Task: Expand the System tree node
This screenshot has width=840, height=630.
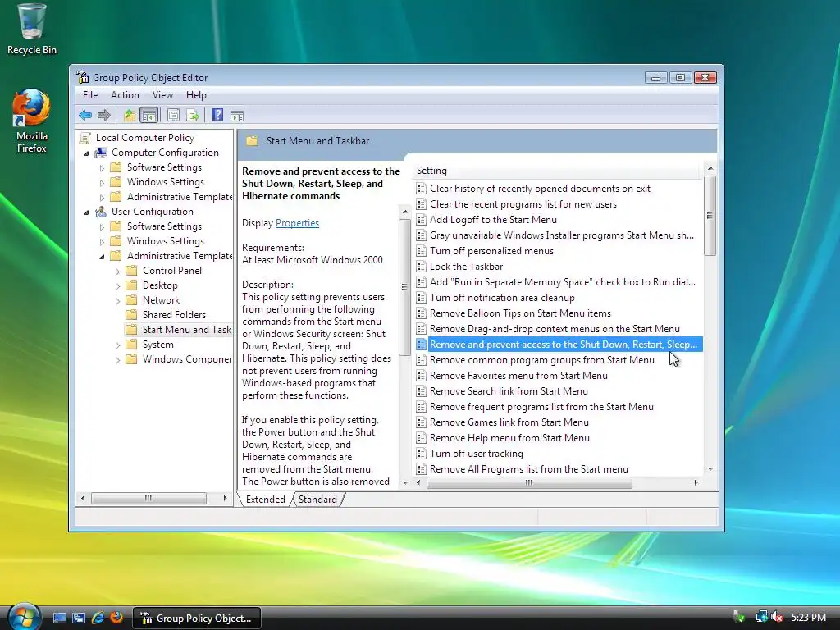Action: 117,345
